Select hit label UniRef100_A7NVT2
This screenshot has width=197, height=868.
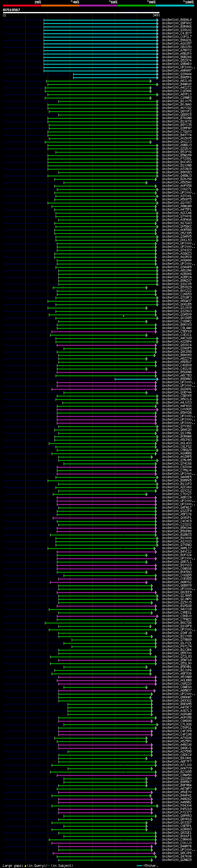click(176, 50)
